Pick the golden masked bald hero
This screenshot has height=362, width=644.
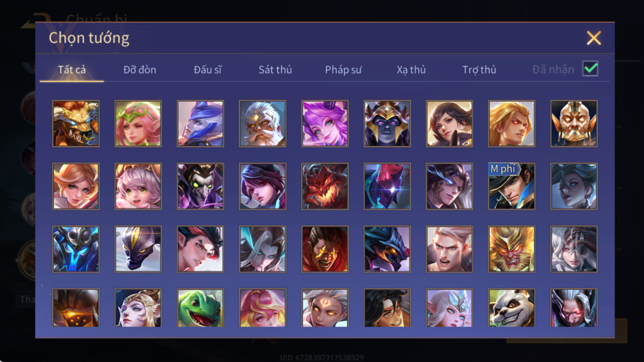point(574,124)
